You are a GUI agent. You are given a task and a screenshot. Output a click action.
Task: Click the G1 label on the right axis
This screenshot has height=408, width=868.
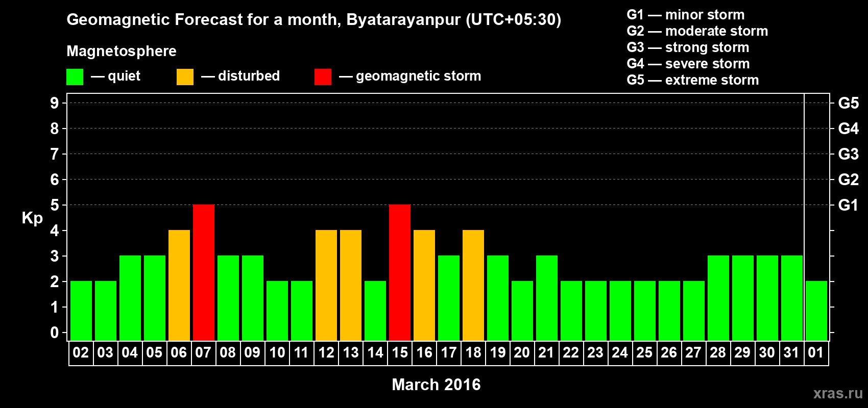coord(849,205)
